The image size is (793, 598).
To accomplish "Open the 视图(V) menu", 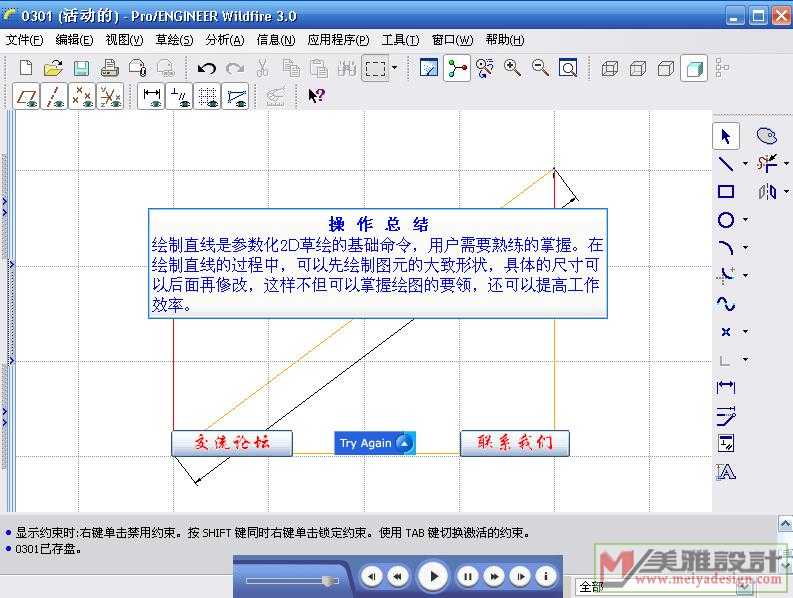I will (x=124, y=40).
